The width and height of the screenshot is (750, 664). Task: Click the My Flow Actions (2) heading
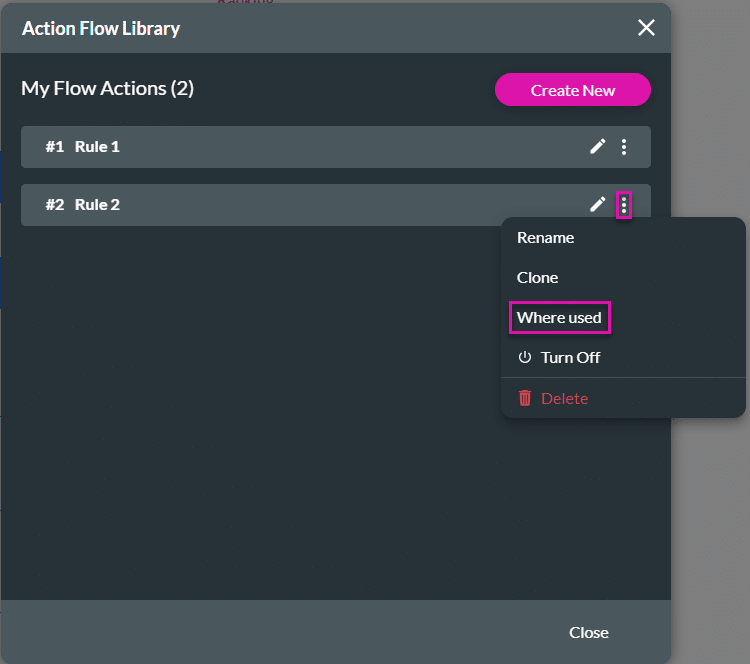[108, 89]
